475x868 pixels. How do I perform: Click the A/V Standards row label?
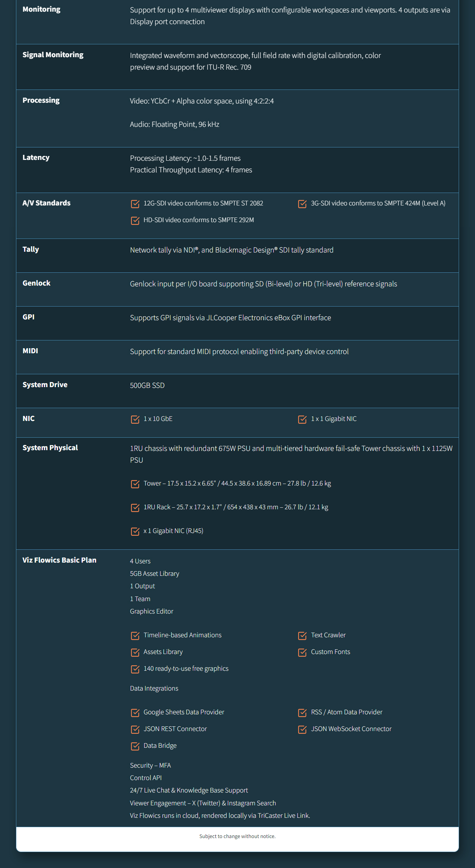(x=47, y=203)
